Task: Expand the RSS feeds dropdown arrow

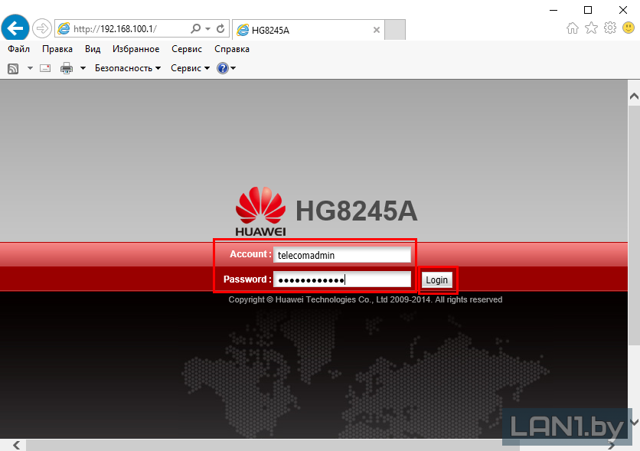Action: (30, 68)
